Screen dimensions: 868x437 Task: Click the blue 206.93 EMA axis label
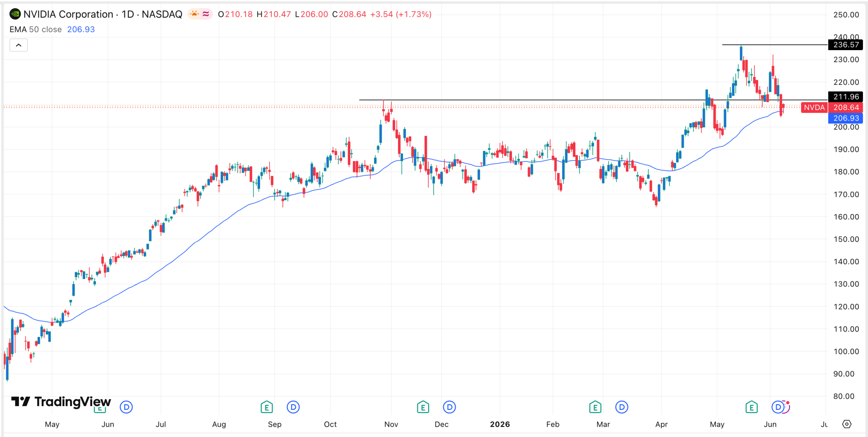click(846, 118)
